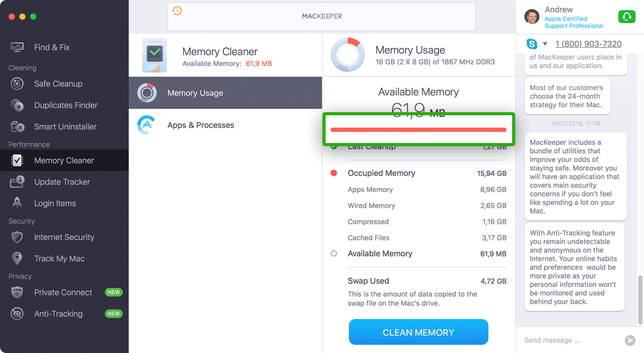Expand the Skype call options arrow
This screenshot has height=353, width=644.
point(545,44)
